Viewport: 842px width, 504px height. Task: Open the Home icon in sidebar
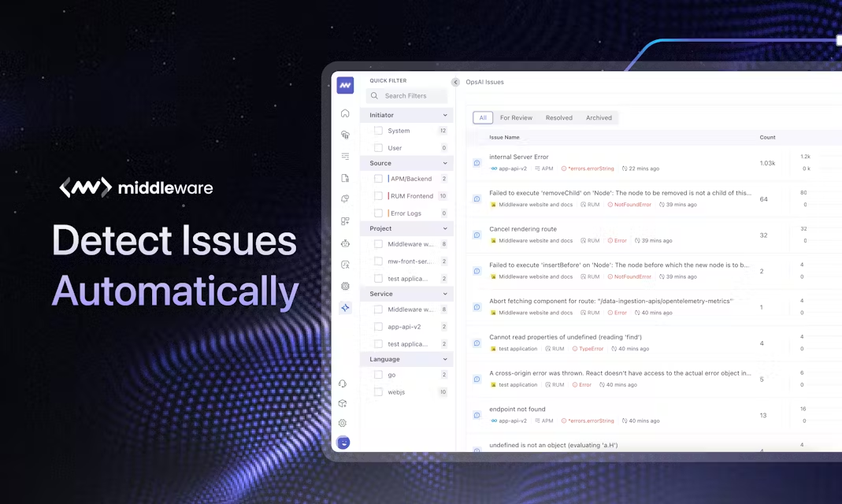click(345, 113)
